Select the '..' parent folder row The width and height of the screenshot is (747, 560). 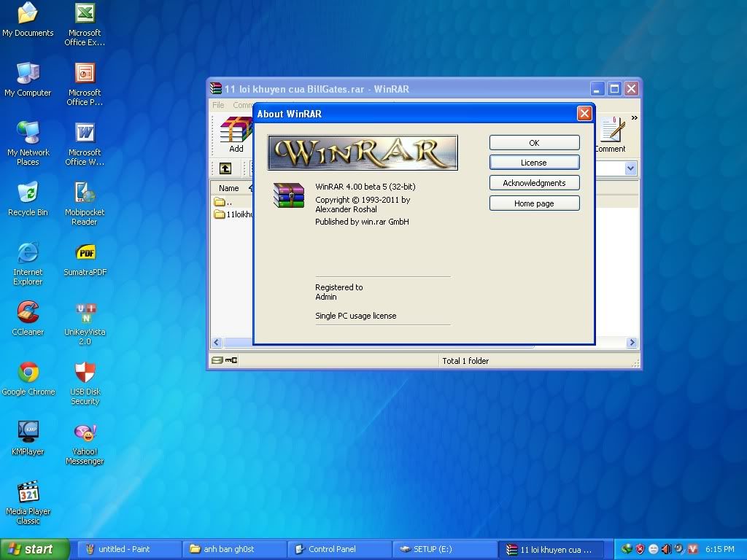233,202
